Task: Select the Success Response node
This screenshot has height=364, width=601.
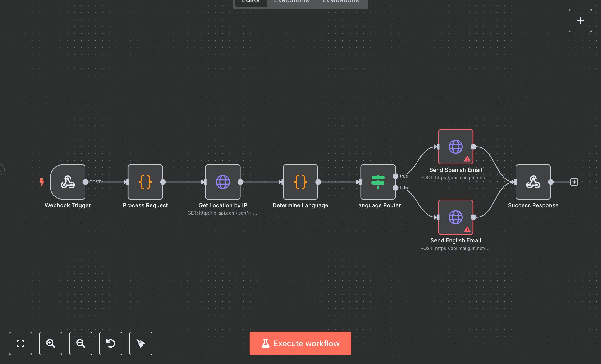Action: click(x=533, y=182)
